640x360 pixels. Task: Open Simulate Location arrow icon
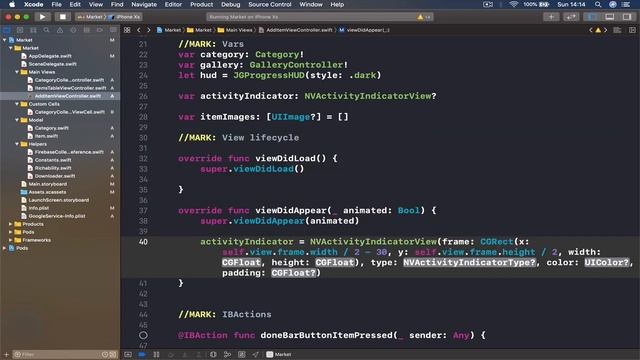click(x=256, y=355)
